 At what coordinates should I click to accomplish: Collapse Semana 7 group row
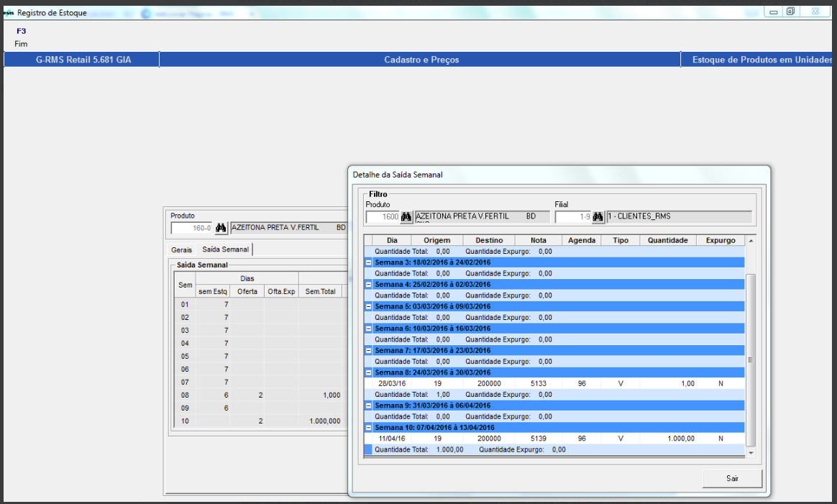pos(368,351)
